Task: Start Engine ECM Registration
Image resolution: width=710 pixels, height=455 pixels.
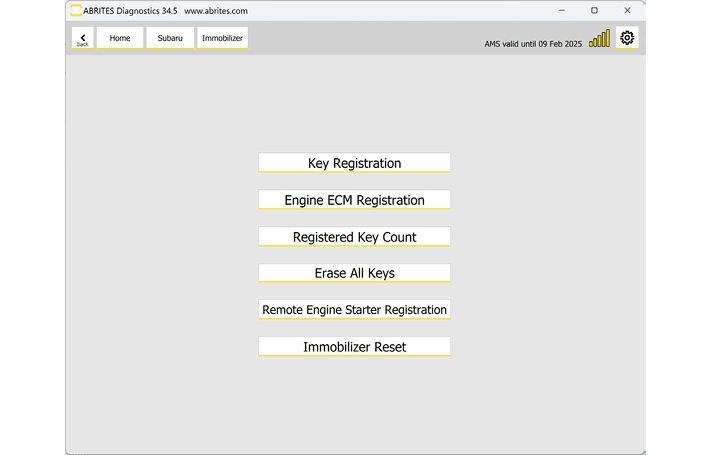Action: 354,200
